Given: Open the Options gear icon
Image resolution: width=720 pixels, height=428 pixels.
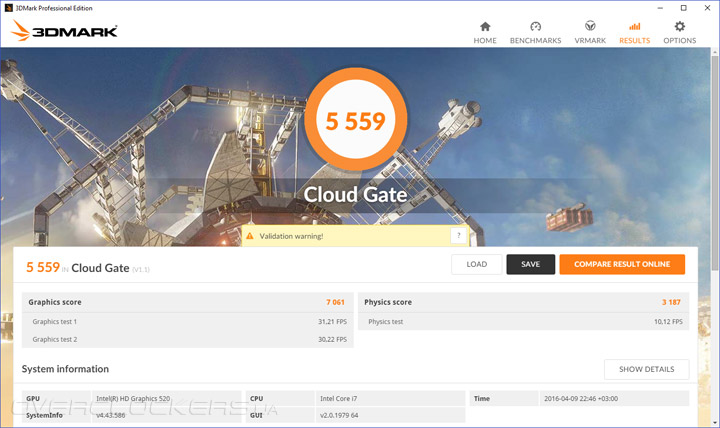Looking at the screenshot, I should coord(680,26).
